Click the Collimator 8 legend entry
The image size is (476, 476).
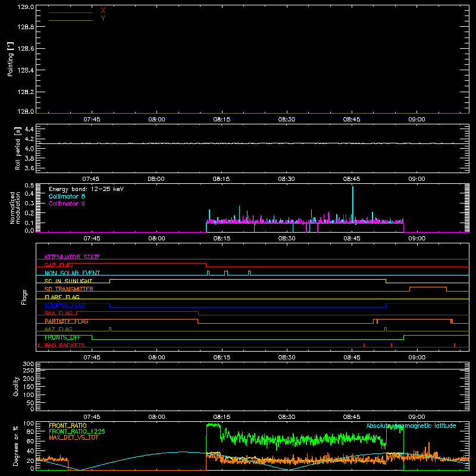coord(67,196)
